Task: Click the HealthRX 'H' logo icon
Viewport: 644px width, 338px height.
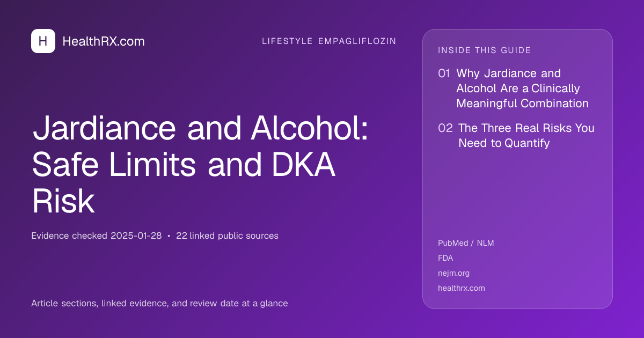Action: click(43, 41)
